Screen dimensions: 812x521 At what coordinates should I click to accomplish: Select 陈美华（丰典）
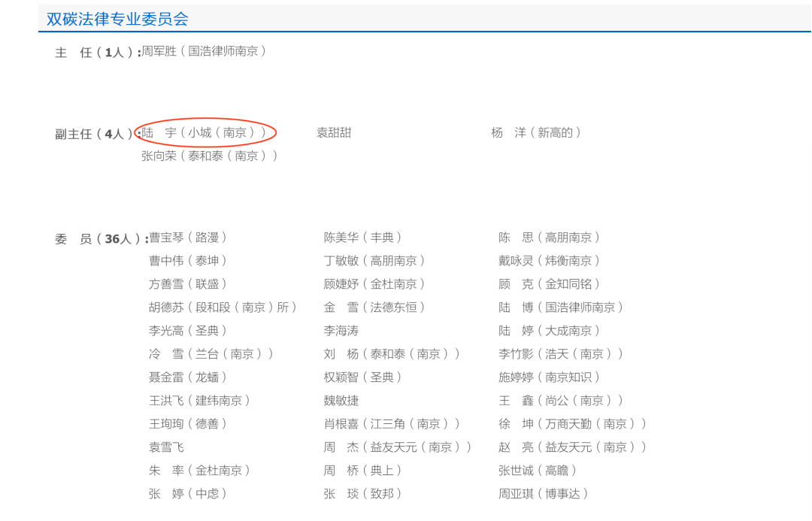pyautogui.click(x=362, y=238)
